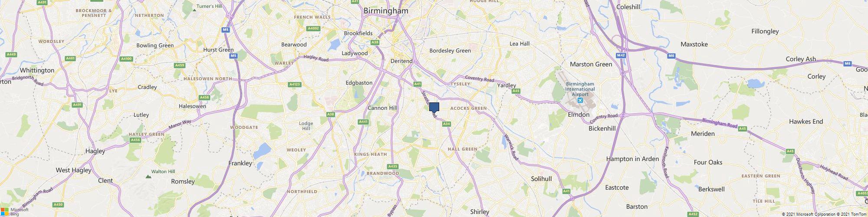Select the Solihull town label
Image resolution: width=868 pixels, height=217 pixels.
click(541, 179)
